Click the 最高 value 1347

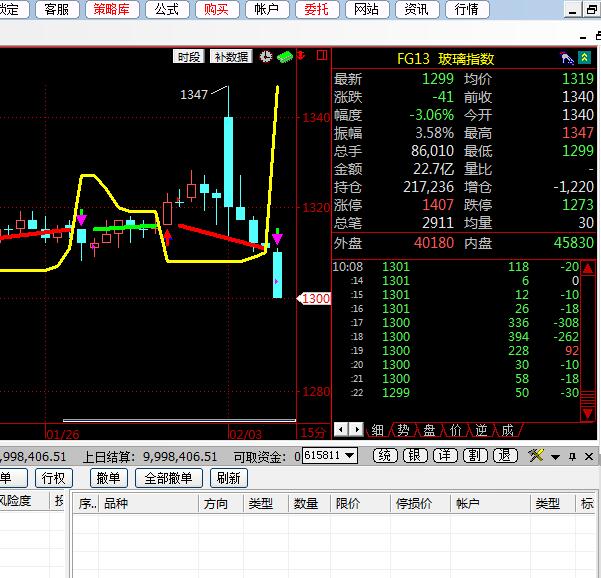(578, 133)
